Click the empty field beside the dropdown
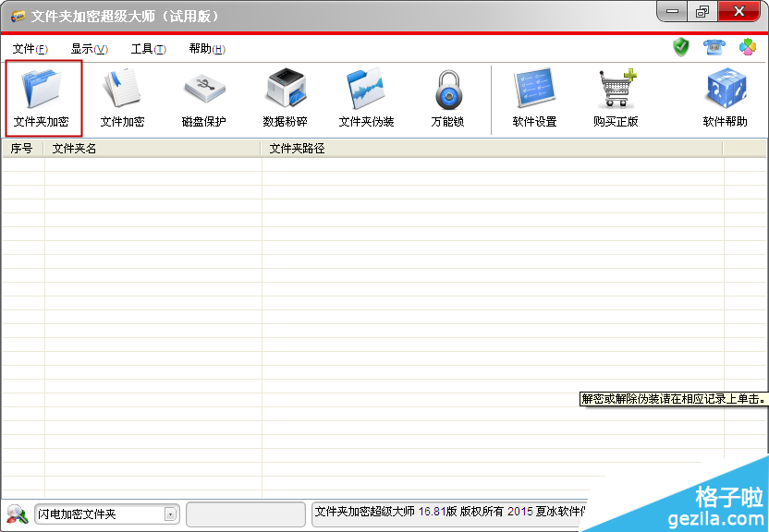Screen dimensions: 769x532 pyautogui.click(x=246, y=514)
